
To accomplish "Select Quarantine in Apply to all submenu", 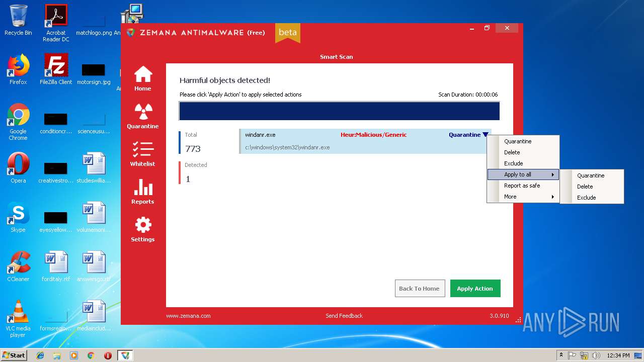I will (x=591, y=175).
